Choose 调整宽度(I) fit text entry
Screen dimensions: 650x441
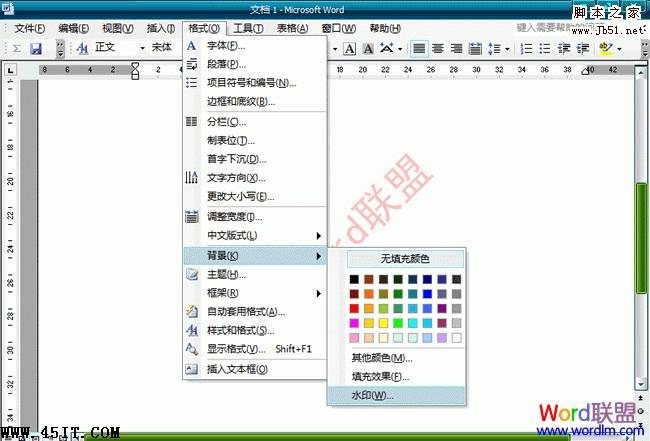pyautogui.click(x=255, y=217)
